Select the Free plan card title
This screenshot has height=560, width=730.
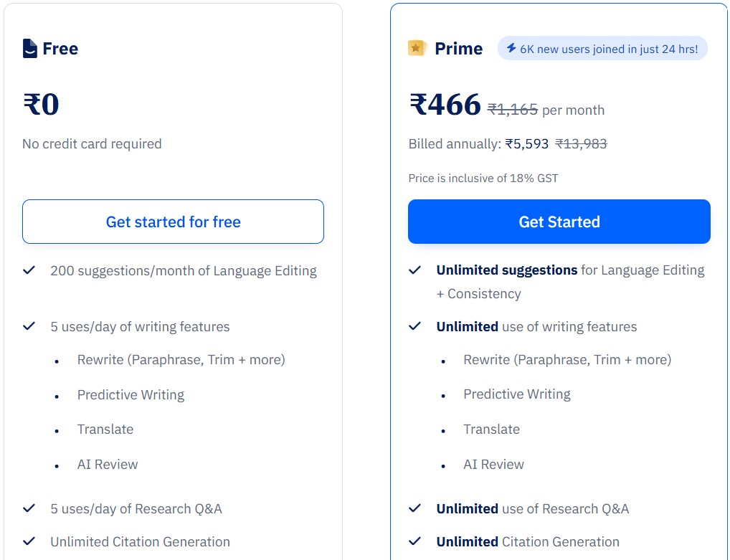(x=60, y=48)
